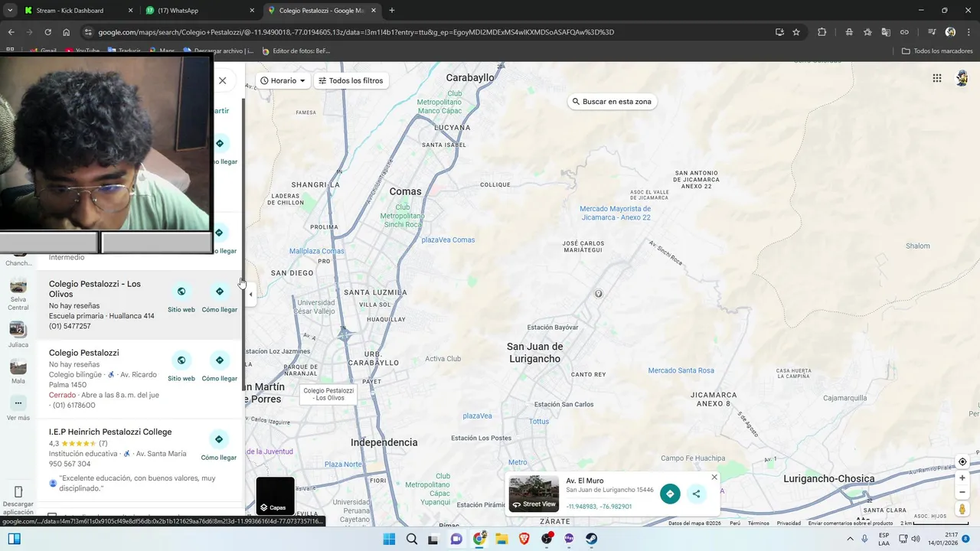Open the volume control in system tray
The image size is (980, 551).
pyautogui.click(x=916, y=539)
